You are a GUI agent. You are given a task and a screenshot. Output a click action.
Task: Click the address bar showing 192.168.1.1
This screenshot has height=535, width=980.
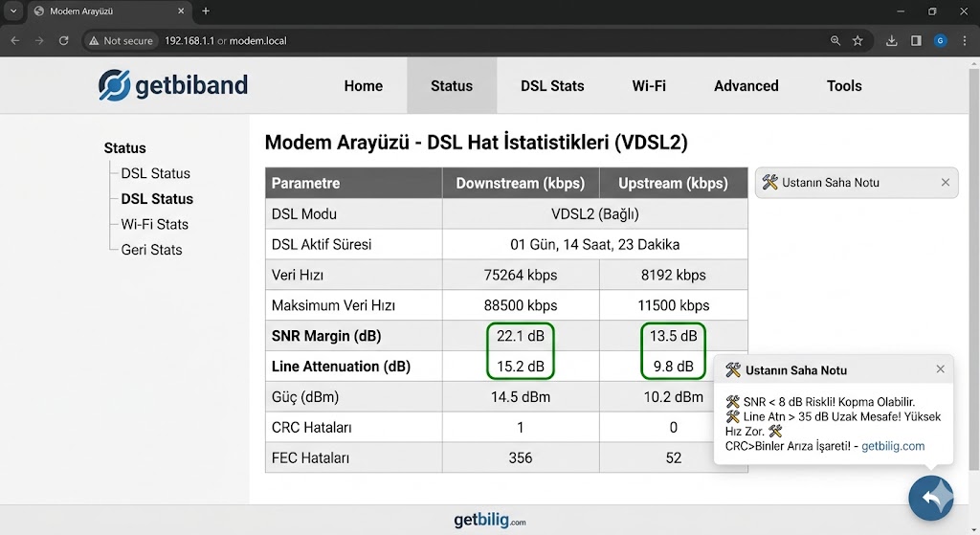click(226, 40)
